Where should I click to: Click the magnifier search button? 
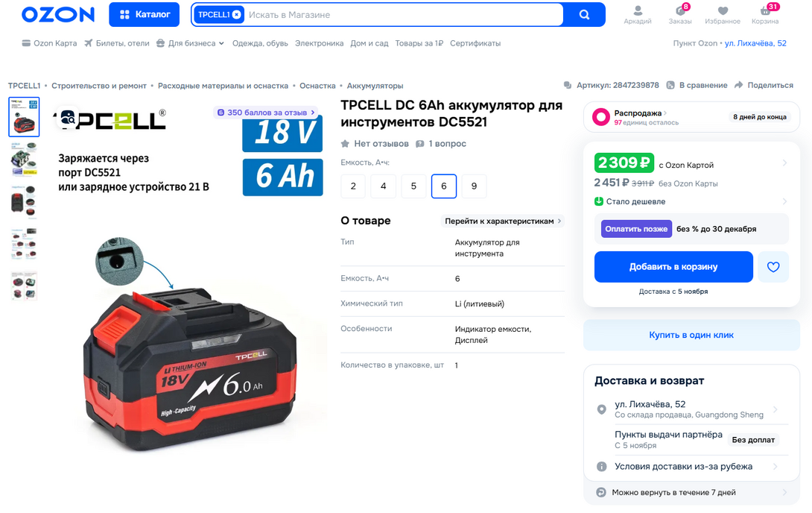coord(584,14)
